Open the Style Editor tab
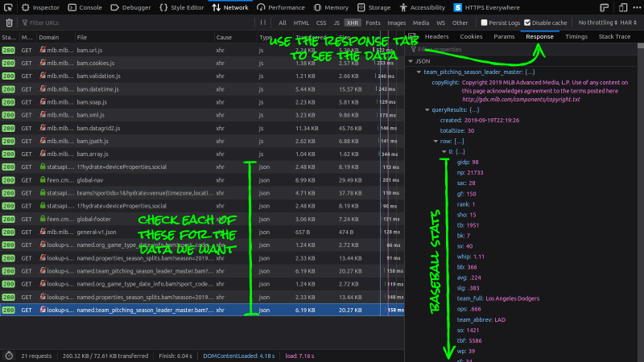644x362 pixels. [x=182, y=7]
